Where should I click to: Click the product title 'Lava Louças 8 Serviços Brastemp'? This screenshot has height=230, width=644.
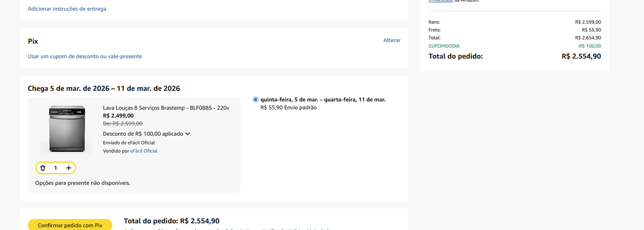(166, 108)
